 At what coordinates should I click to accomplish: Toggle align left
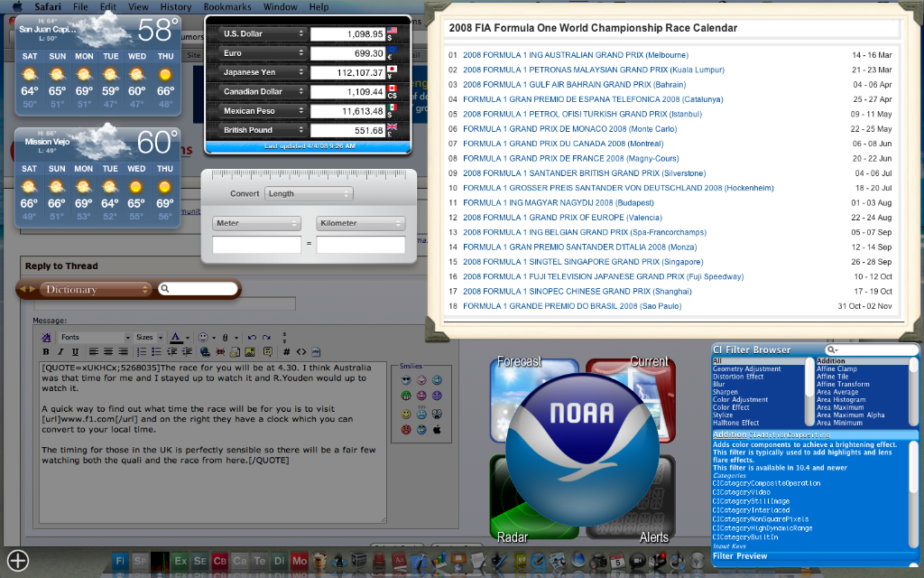93,351
